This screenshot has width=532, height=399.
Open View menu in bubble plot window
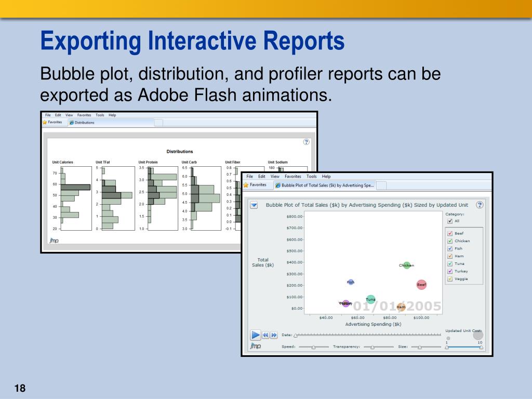pyautogui.click(x=275, y=177)
